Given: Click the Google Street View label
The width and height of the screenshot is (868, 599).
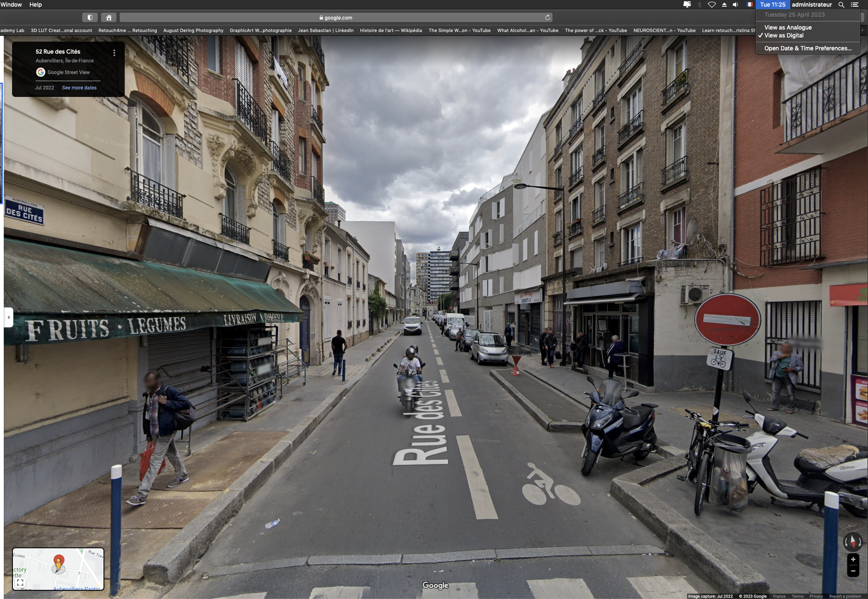Looking at the screenshot, I should coord(69,72).
